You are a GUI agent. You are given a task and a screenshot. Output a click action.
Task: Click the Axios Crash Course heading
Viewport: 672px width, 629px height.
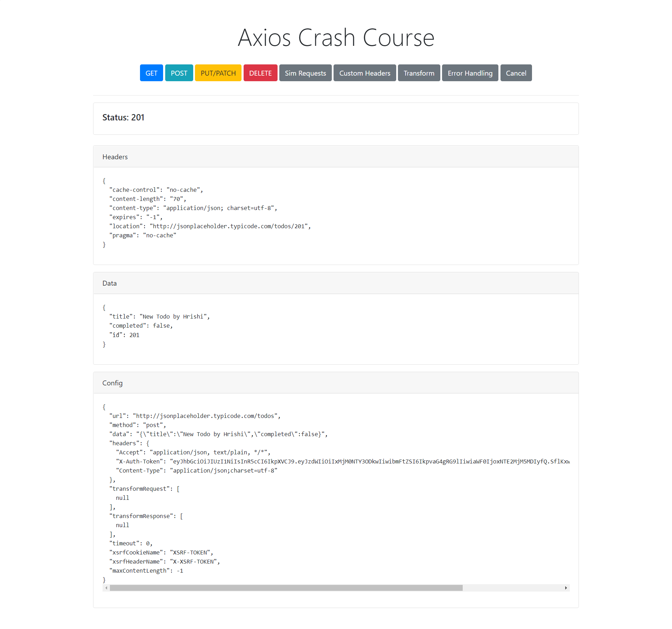tap(336, 37)
